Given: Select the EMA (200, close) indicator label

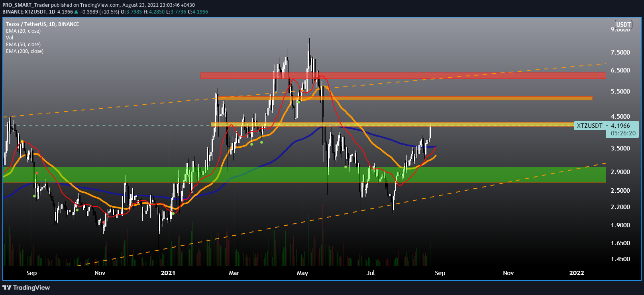Looking at the screenshot, I should (25, 51).
